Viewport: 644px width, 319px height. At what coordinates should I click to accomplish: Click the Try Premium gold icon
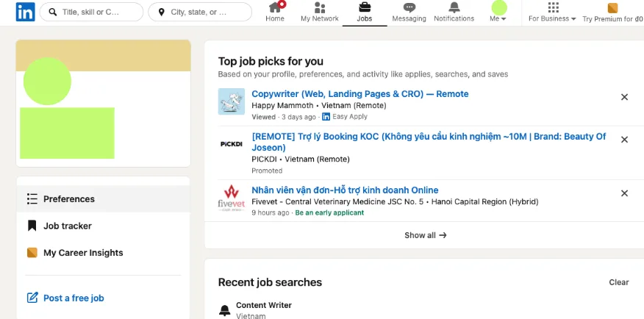(612, 8)
